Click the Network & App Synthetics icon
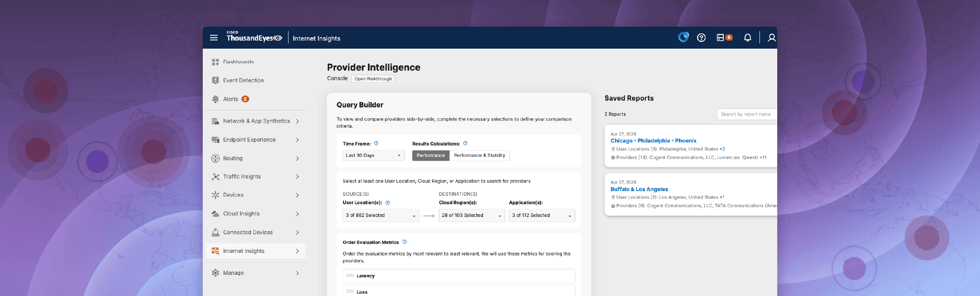Image resolution: width=980 pixels, height=296 pixels. (215, 121)
